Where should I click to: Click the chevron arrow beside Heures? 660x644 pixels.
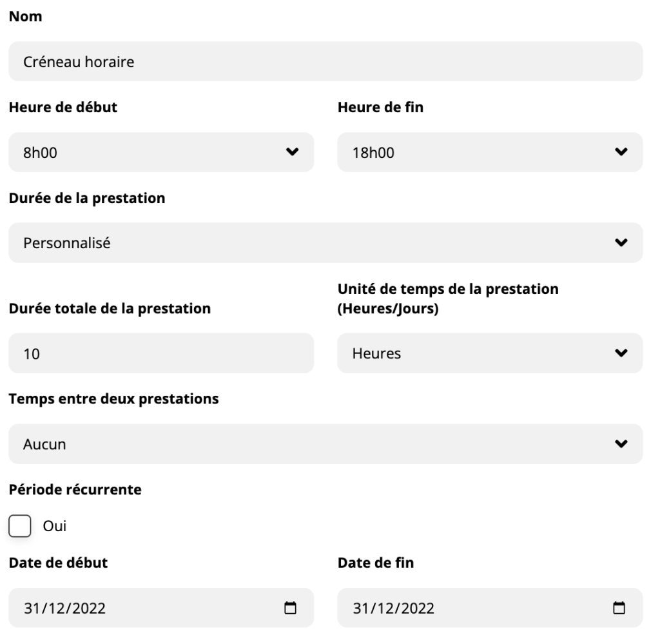coord(621,353)
